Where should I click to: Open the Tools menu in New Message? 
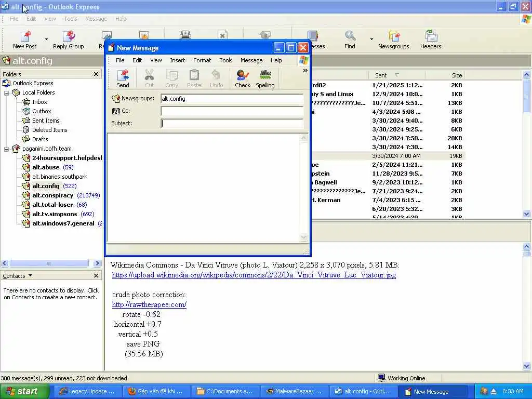[225, 60]
